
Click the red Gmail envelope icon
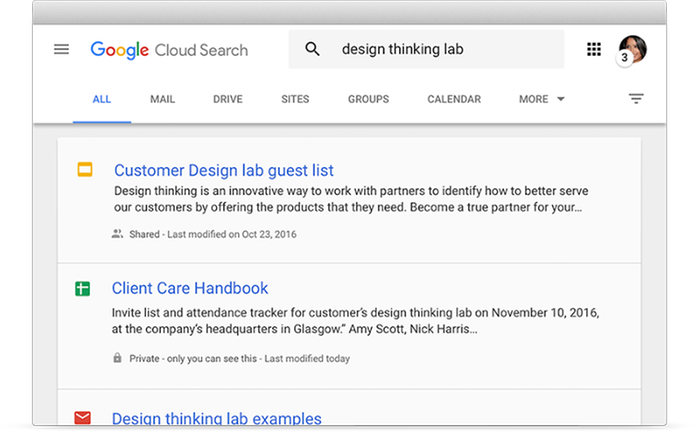[83, 418]
